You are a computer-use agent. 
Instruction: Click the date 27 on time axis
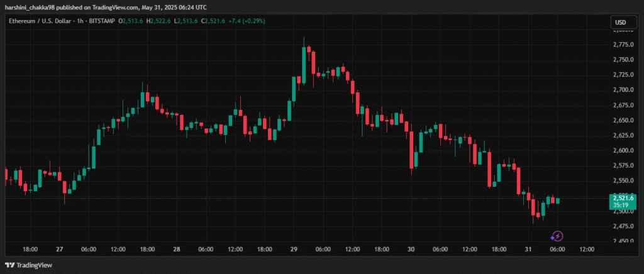(x=59, y=249)
